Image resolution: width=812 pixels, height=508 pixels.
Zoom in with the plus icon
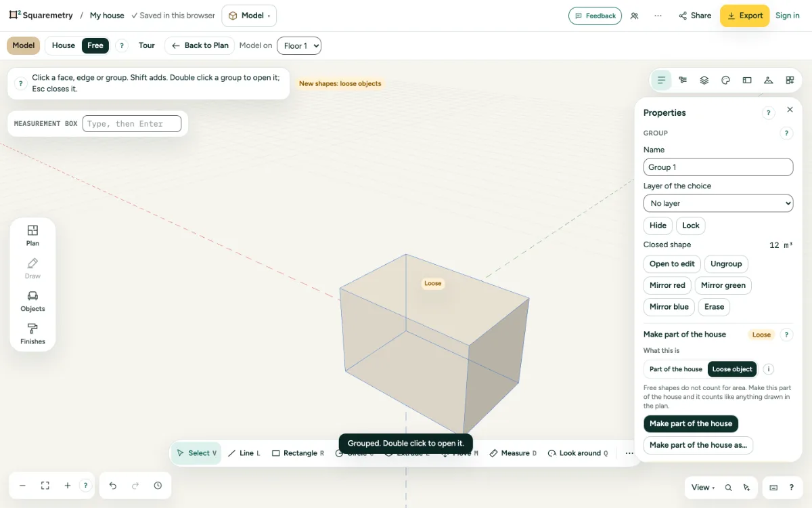(68, 486)
